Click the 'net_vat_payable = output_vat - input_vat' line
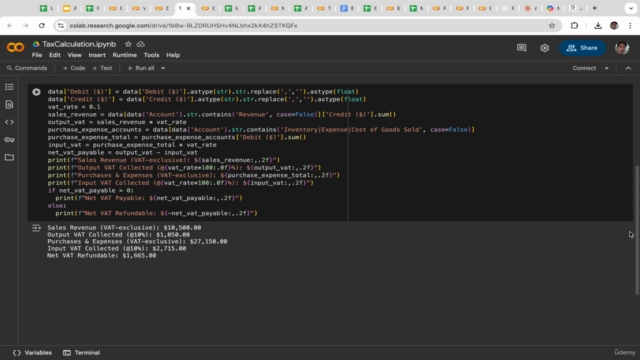 tap(122, 153)
